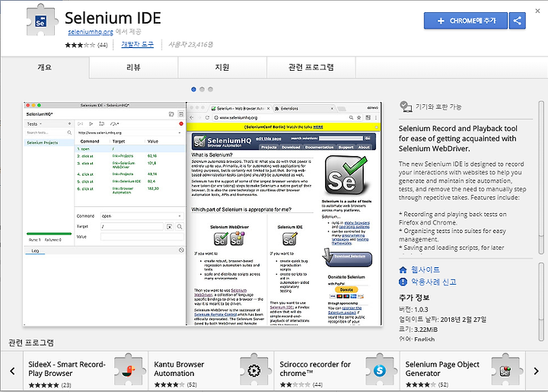Click the Scirocco S puzzle icon
The width and height of the screenshot is (548, 392).
380,370
